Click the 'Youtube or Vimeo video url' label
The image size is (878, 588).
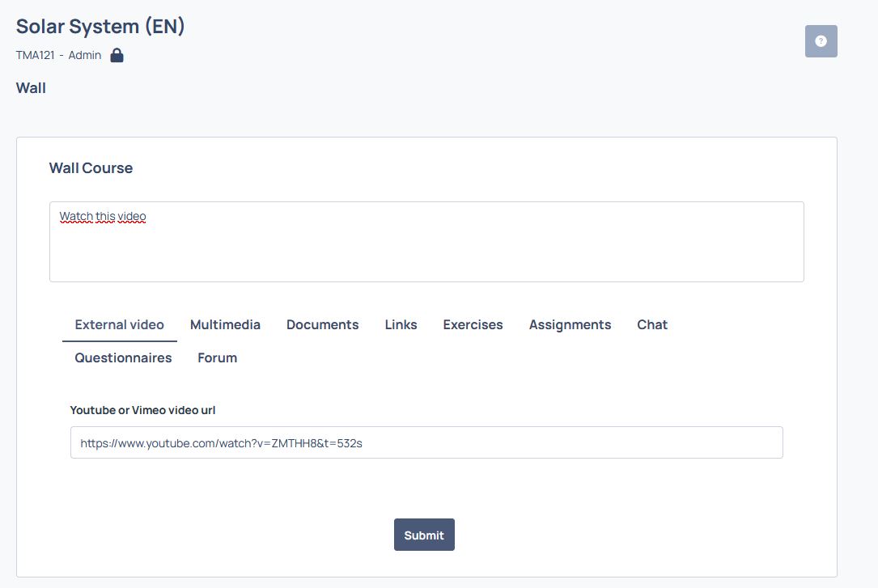point(142,410)
